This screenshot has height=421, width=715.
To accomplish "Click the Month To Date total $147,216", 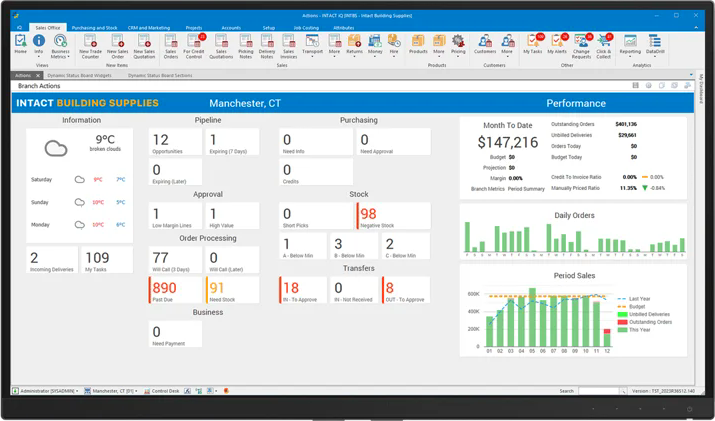I will (508, 142).
